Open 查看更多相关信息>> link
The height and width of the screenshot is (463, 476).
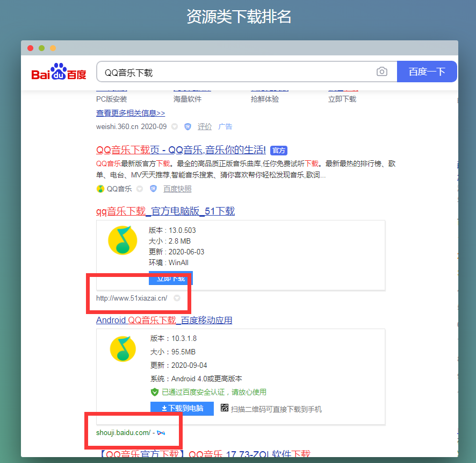pos(131,113)
